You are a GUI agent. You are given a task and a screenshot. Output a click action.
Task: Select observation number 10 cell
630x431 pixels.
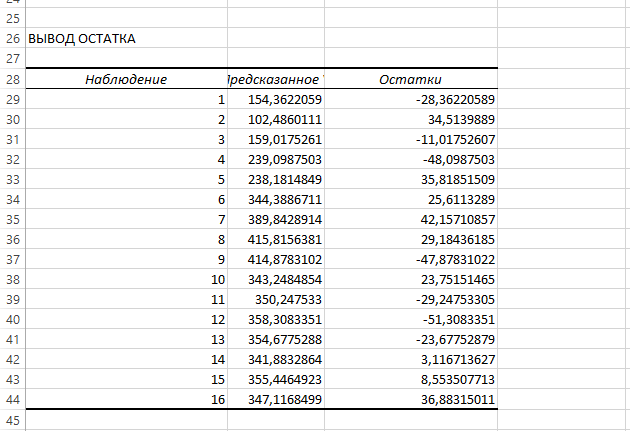[x=127, y=279]
